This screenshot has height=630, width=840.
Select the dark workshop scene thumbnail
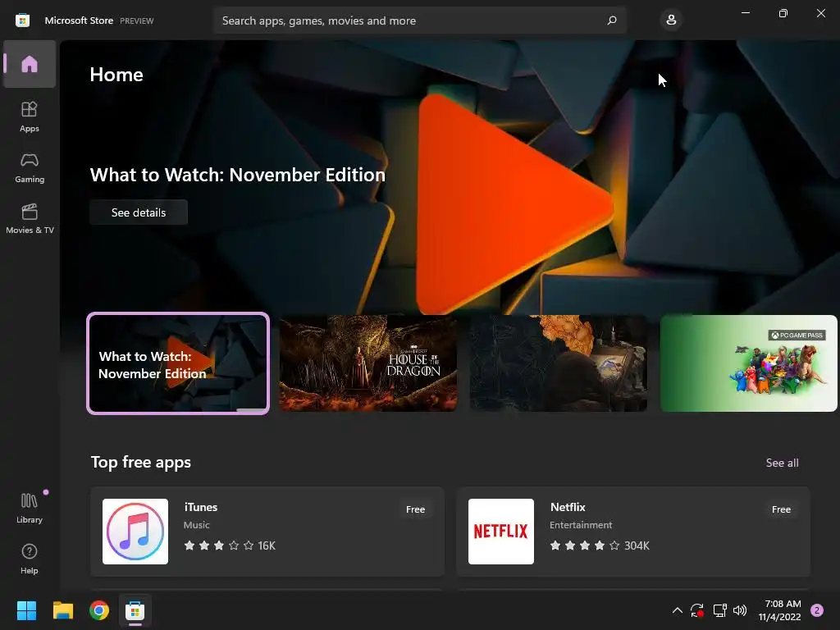(558, 363)
